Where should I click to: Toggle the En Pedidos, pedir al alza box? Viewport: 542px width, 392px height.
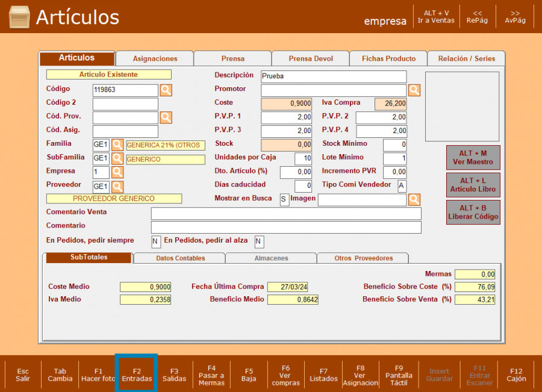[x=259, y=242]
